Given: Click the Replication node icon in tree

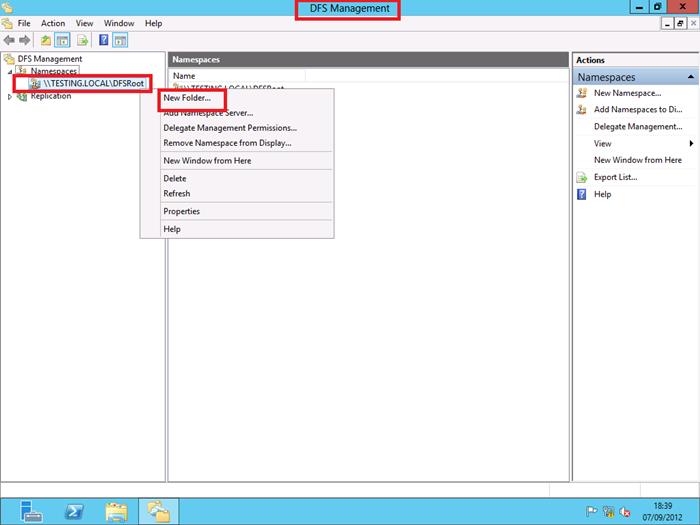Looking at the screenshot, I should pos(22,96).
